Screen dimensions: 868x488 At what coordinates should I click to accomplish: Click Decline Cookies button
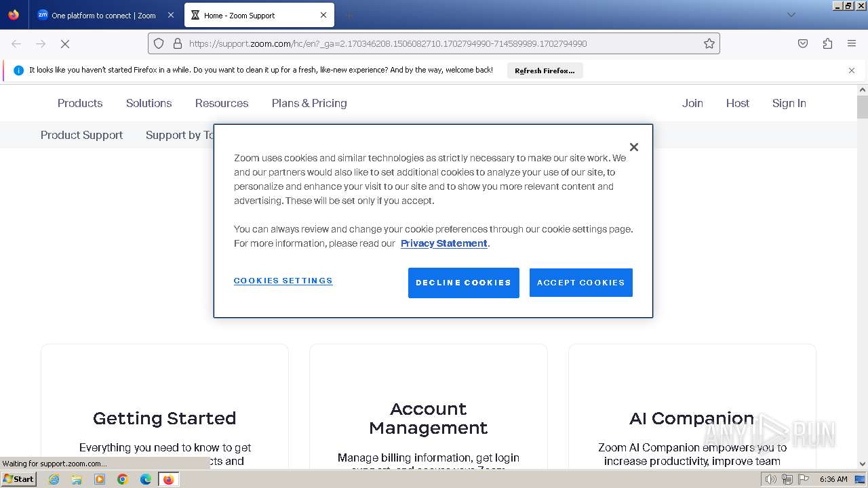point(464,283)
